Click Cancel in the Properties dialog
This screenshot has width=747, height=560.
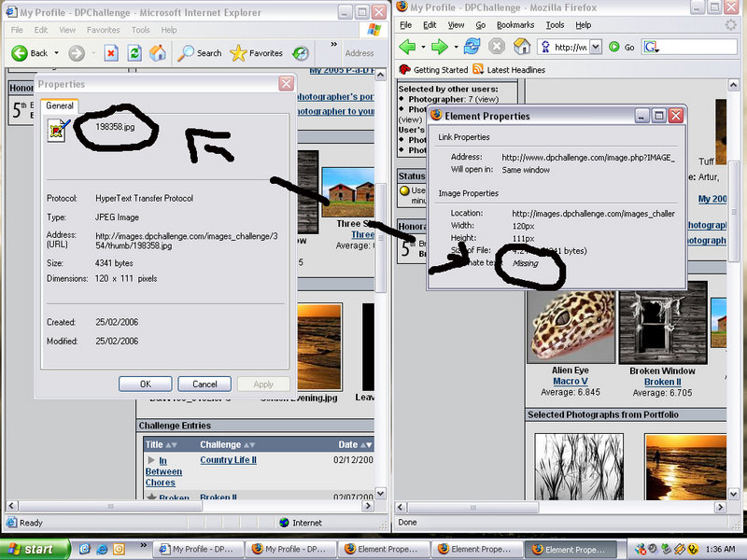click(x=204, y=384)
